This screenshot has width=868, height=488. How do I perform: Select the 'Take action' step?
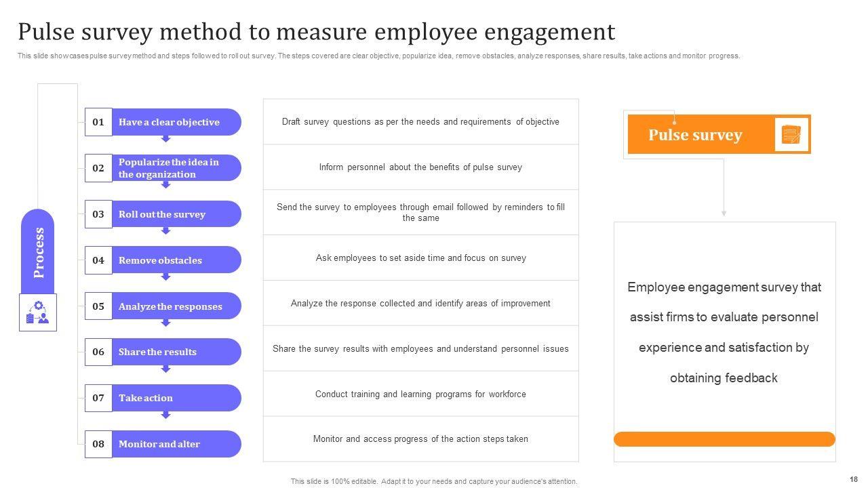click(x=175, y=398)
